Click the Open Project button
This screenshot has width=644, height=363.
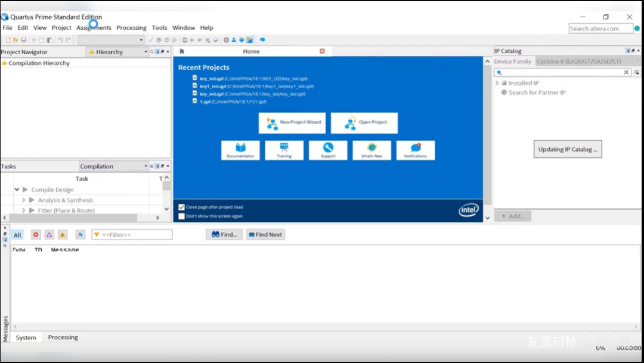click(364, 123)
